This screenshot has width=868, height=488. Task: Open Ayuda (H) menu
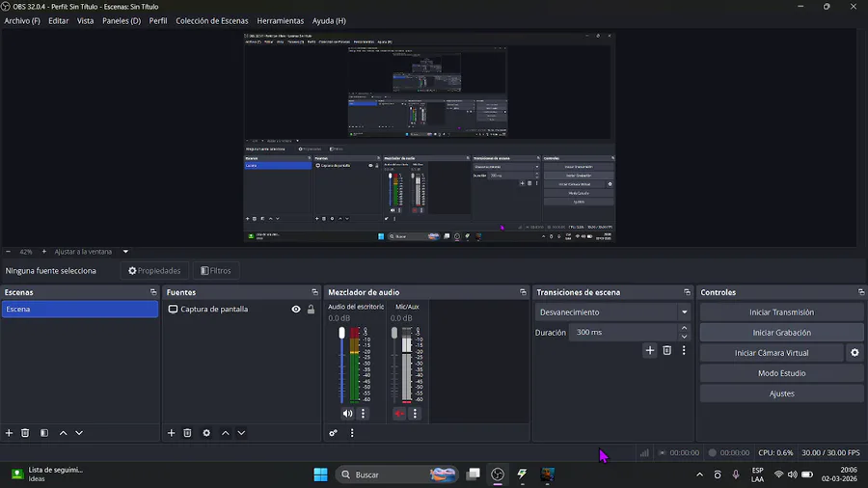point(329,21)
